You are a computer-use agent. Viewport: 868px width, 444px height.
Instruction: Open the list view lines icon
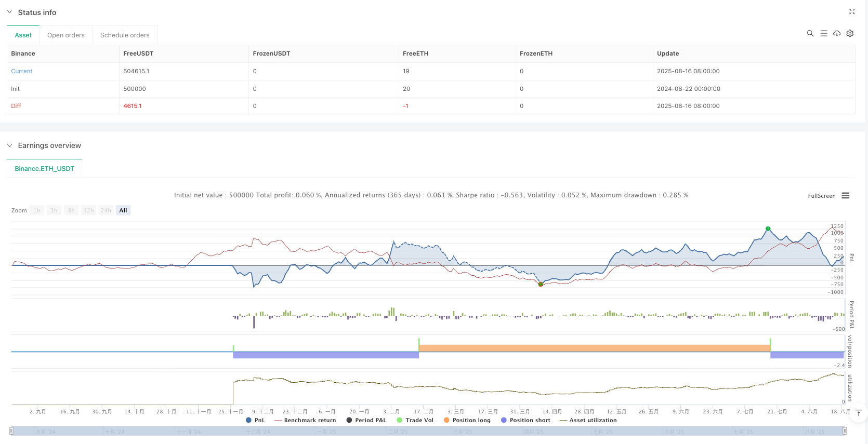[x=824, y=33]
